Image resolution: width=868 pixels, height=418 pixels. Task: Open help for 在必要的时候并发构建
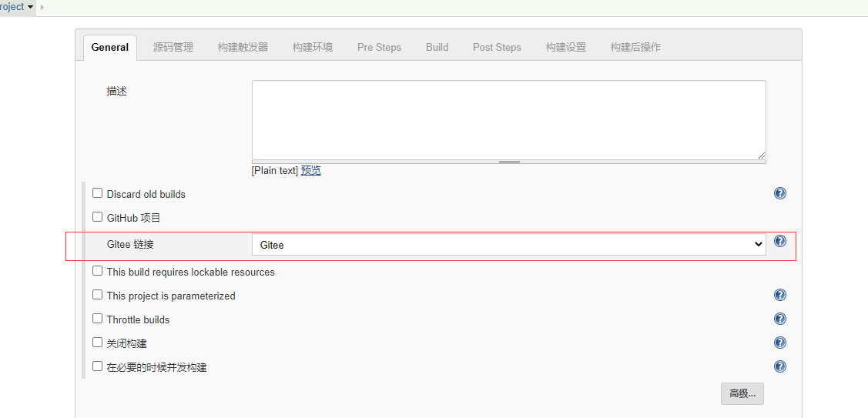click(x=780, y=366)
